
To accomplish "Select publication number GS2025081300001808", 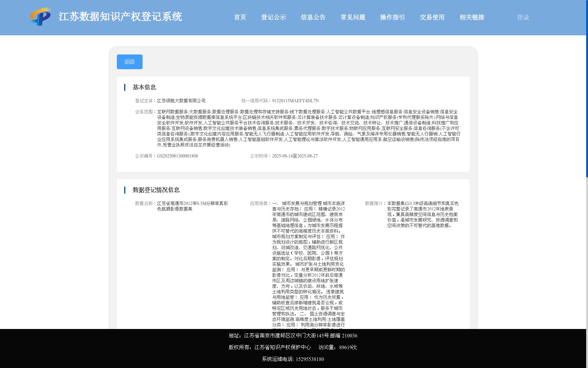I will pyautogui.click(x=178, y=156).
